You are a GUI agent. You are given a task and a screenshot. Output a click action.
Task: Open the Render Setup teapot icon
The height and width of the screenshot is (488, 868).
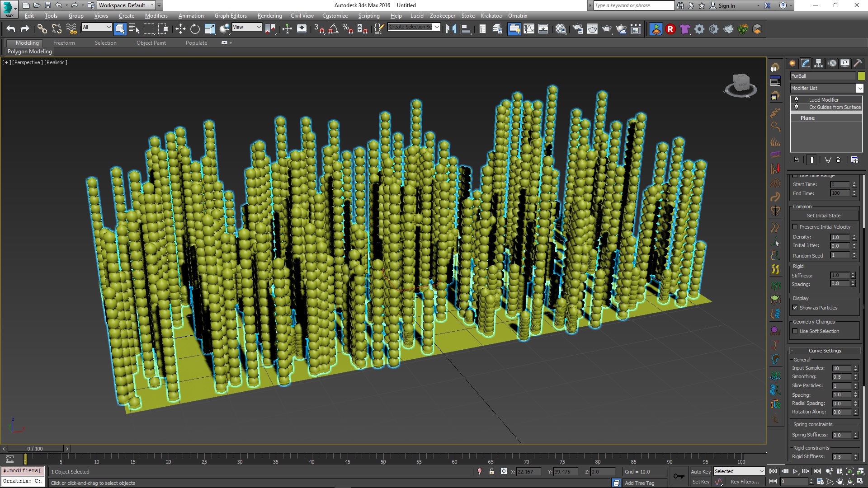tap(577, 29)
